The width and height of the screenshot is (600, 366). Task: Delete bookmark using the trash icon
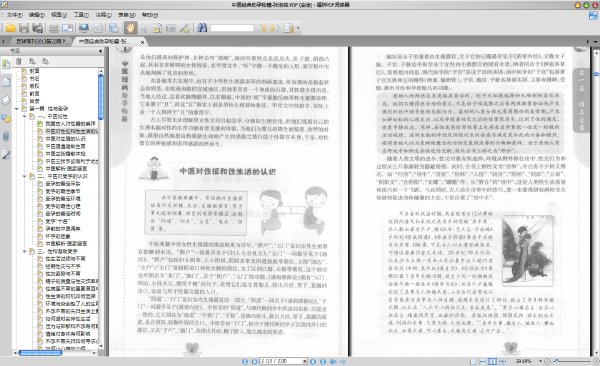pos(18,61)
